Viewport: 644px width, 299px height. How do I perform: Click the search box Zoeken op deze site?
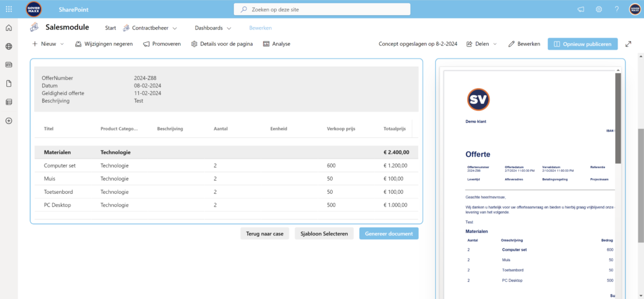pyautogui.click(x=322, y=9)
